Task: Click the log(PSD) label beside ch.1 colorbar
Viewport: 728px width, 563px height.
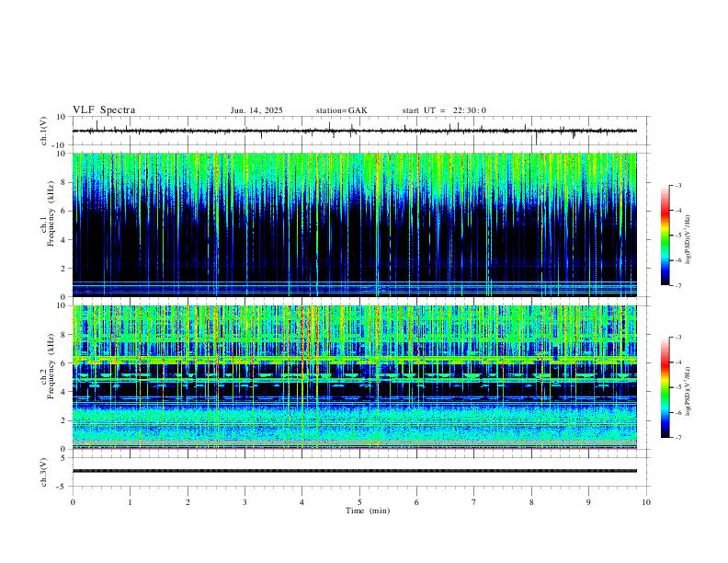Action: [x=688, y=240]
